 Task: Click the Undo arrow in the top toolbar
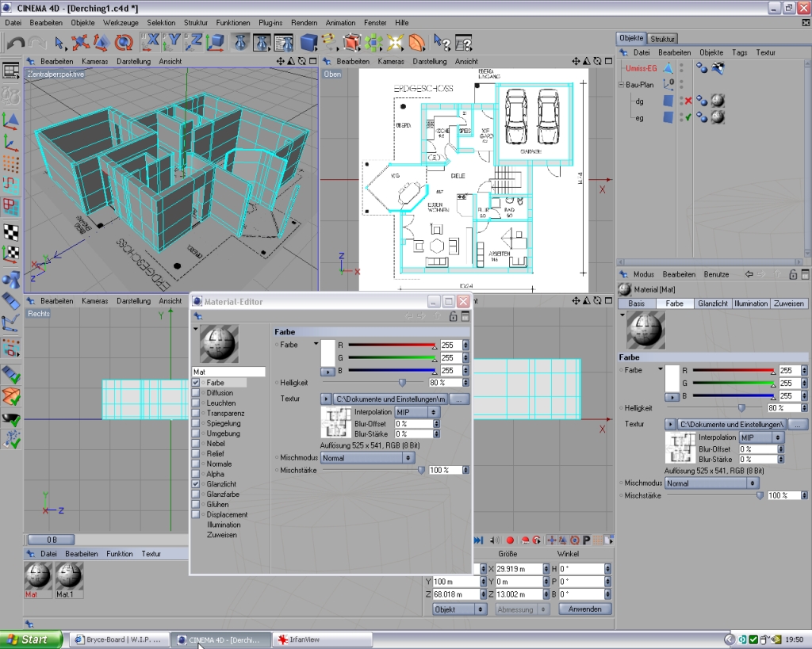click(16, 43)
